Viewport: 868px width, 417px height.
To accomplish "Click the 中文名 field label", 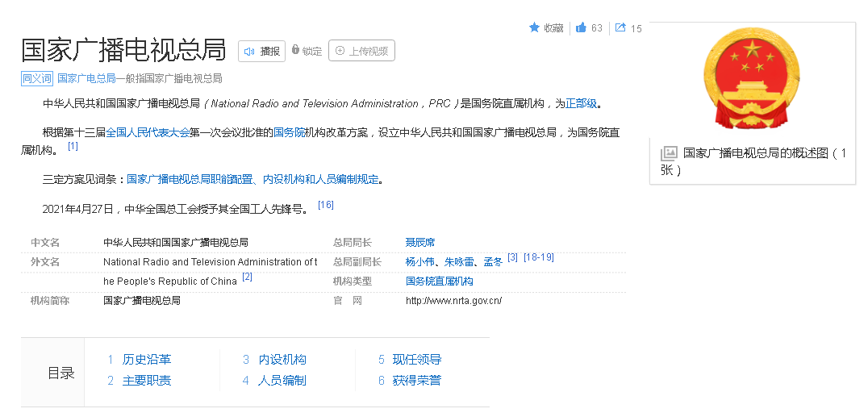I will (x=45, y=243).
